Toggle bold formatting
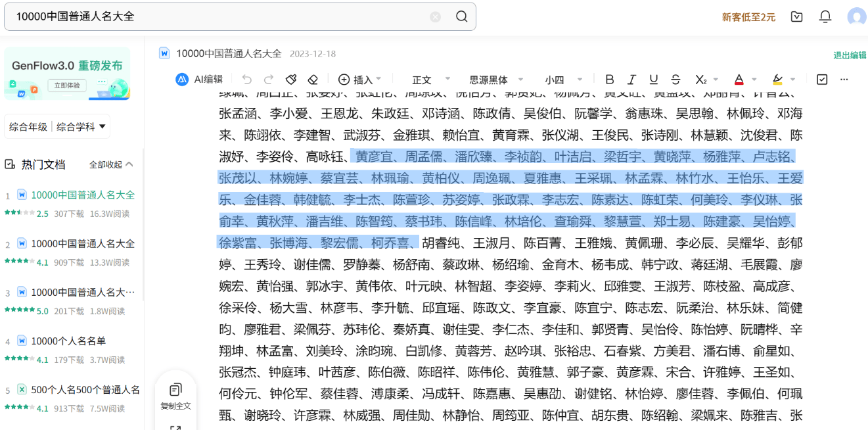The height and width of the screenshot is (430, 868). (x=609, y=80)
